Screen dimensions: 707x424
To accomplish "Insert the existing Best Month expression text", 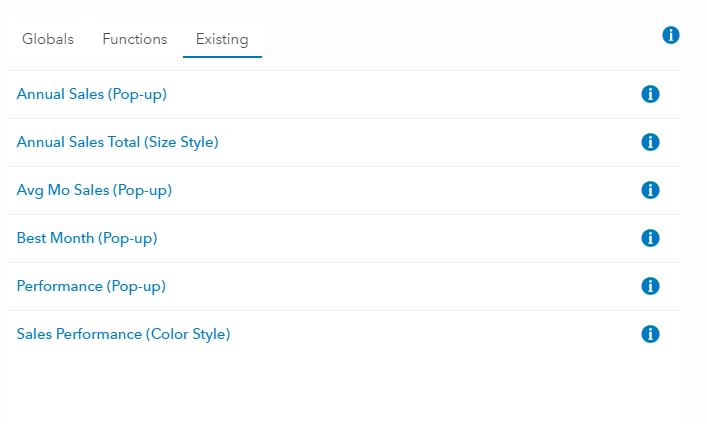I will (x=87, y=238).
